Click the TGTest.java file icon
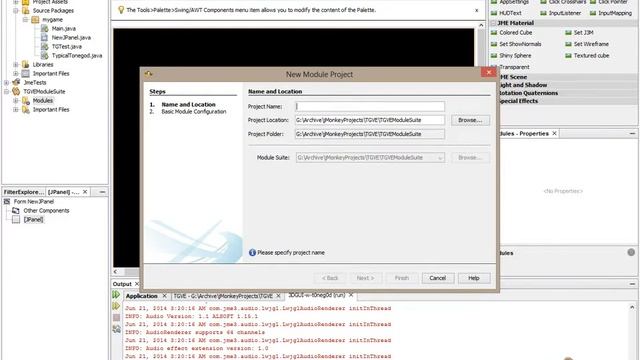 click(x=44, y=47)
